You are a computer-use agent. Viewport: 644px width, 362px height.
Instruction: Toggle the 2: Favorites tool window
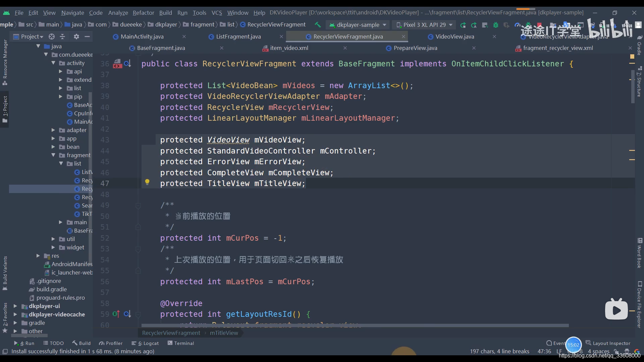coord(5,317)
